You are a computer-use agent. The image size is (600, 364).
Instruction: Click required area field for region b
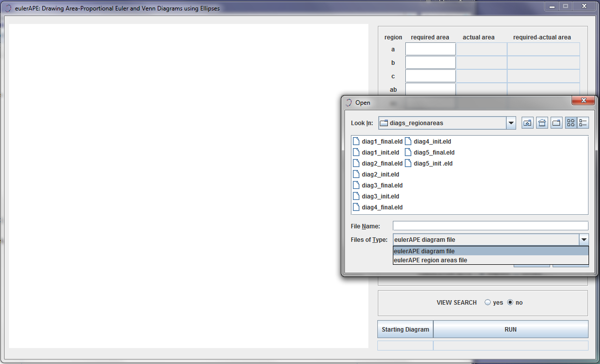(430, 63)
